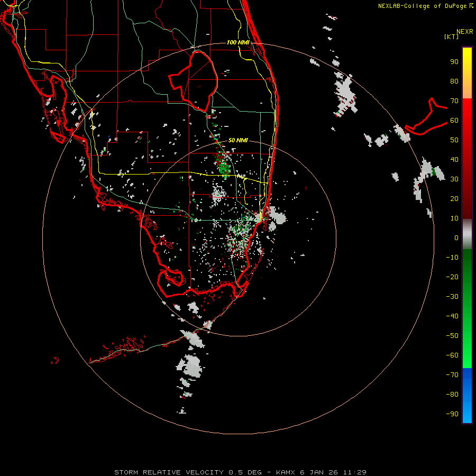The width and height of the screenshot is (476, 476).
Task: Click the -70 tick label on the velocity scale
Action: (452, 375)
